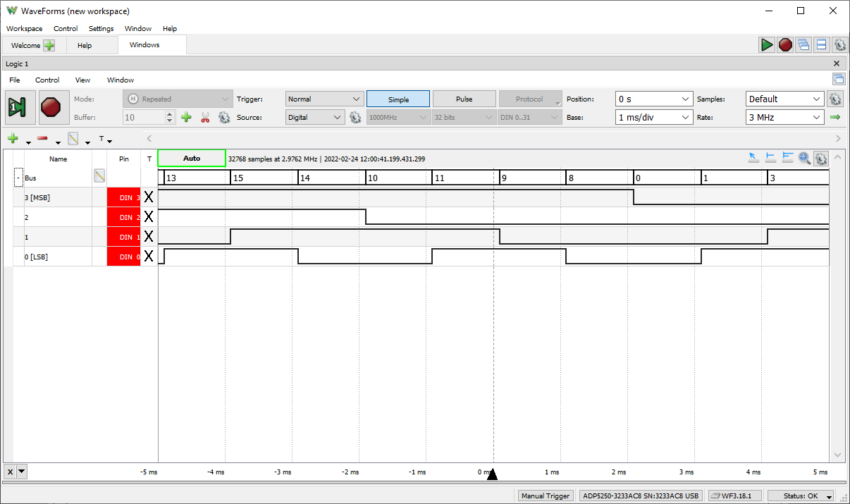Toggle the trigger condition X for DIN 0

point(149,257)
